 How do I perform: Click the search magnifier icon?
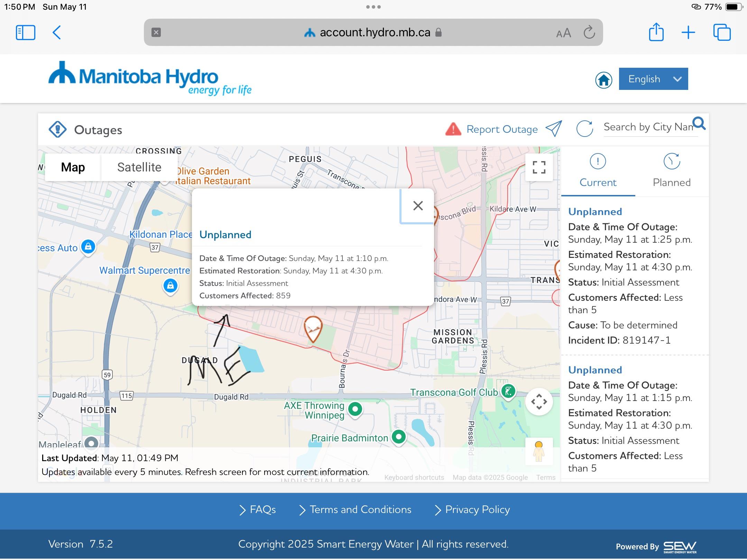(x=699, y=123)
